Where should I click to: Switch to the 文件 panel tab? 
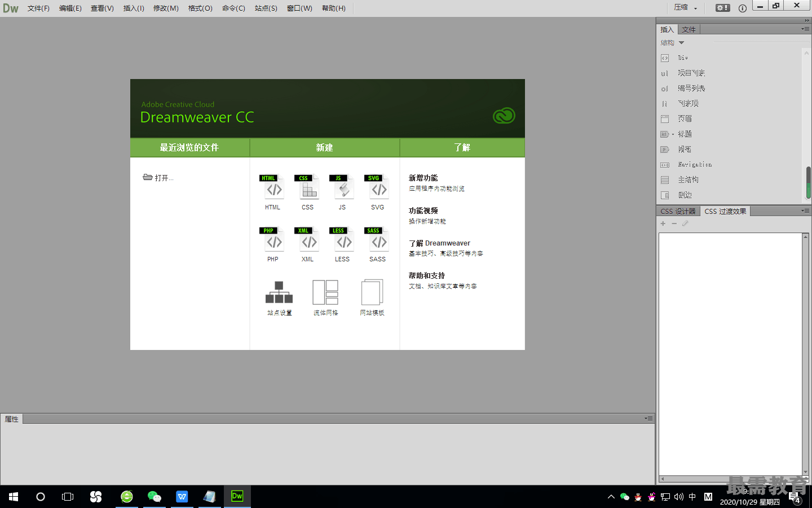pyautogui.click(x=689, y=29)
